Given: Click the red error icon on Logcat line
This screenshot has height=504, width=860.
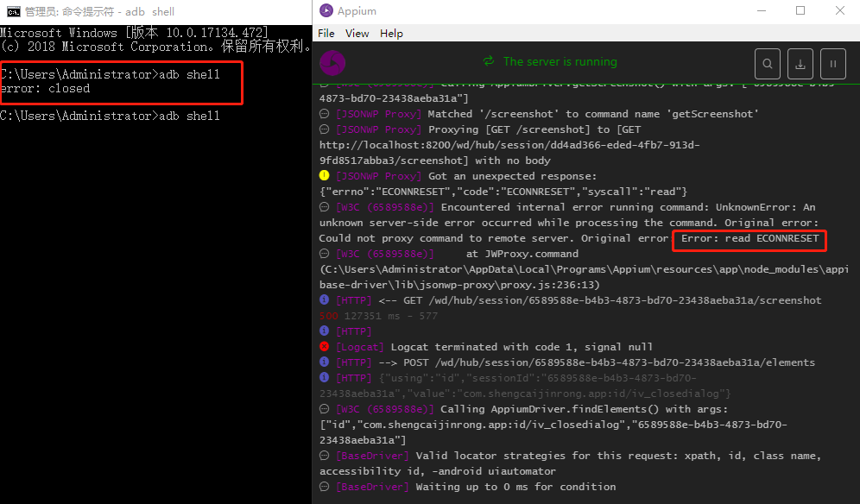Looking at the screenshot, I should click(x=324, y=346).
